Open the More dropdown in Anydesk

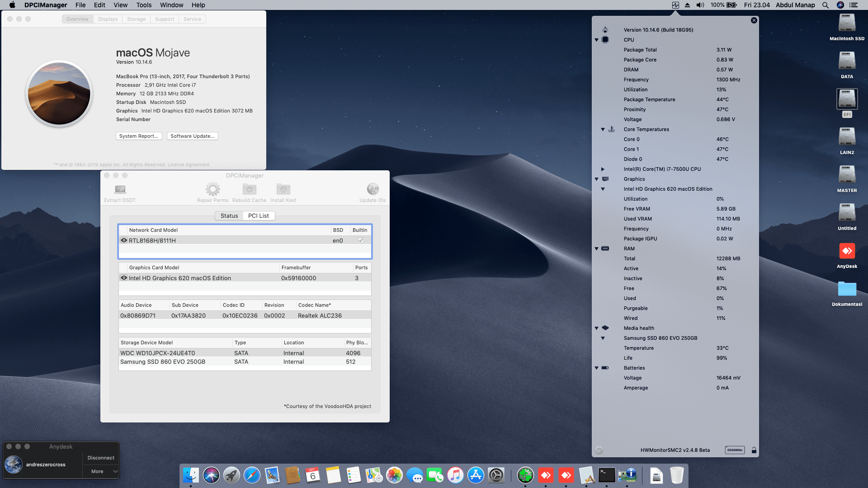pos(101,471)
